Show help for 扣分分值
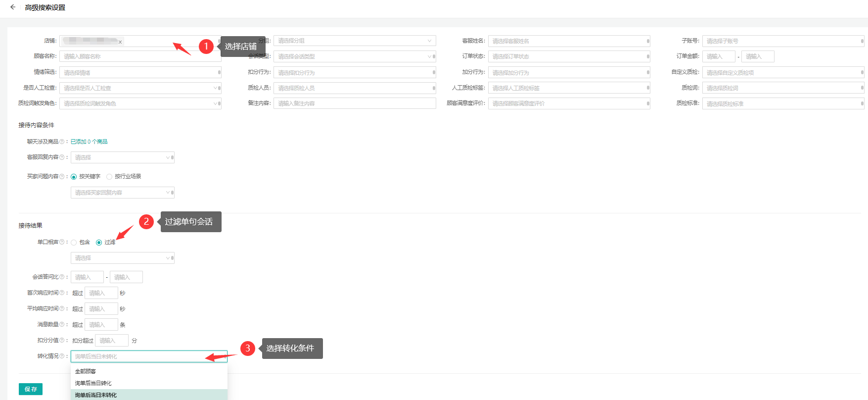This screenshot has height=400, width=868. [62, 340]
